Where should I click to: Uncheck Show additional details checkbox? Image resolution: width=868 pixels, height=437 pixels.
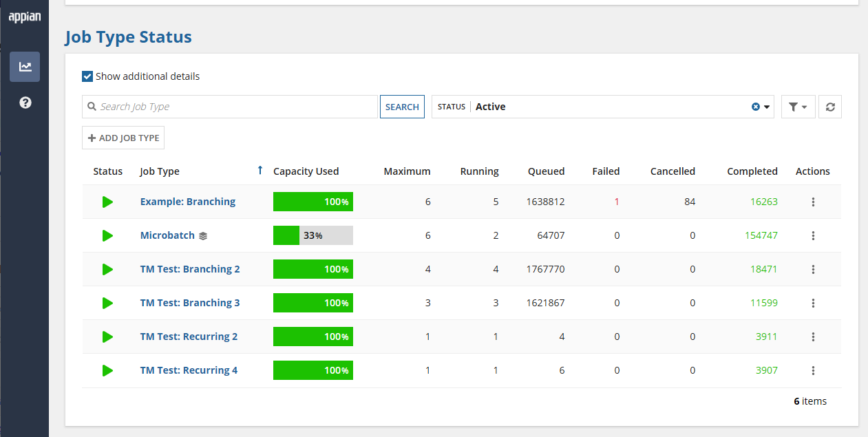coord(87,76)
